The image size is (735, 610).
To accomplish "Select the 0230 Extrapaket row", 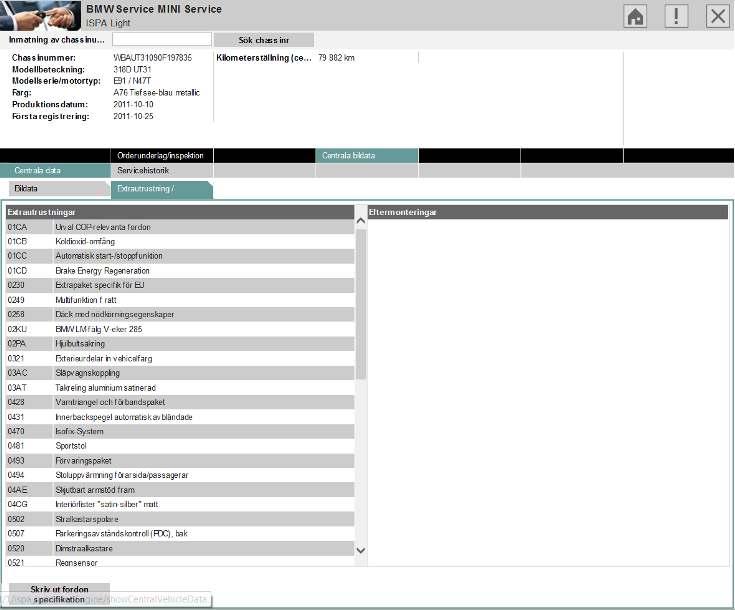I will pos(180,285).
